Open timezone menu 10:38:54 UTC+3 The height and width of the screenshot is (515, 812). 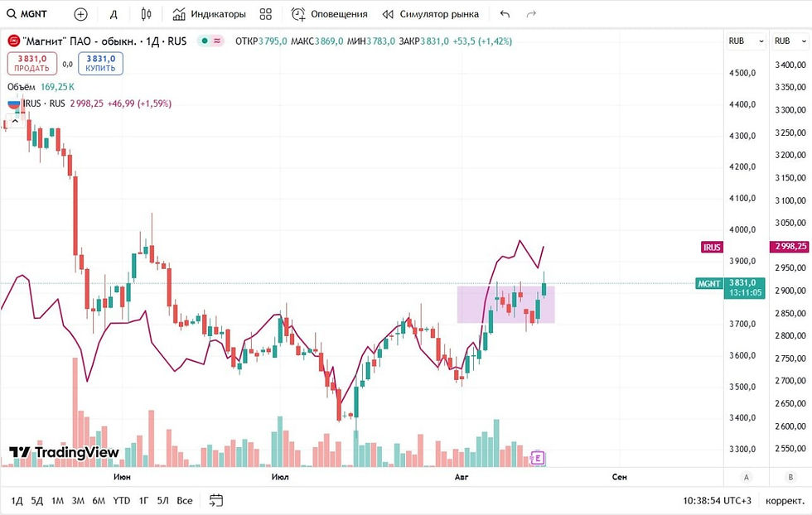point(717,500)
